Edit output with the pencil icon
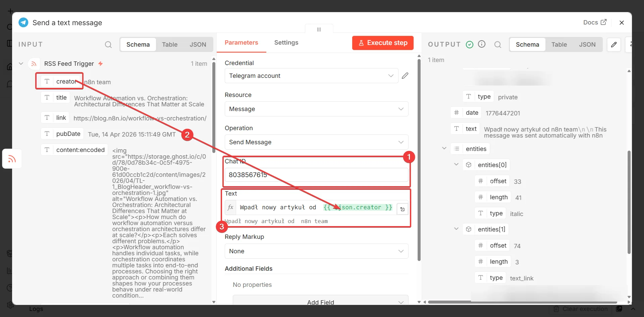The height and width of the screenshot is (317, 644). [614, 45]
